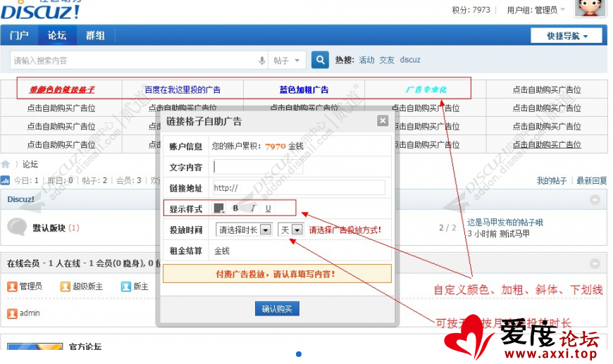Viewport: 613px width, 364px height.
Task: Focus the 文字内容 input field
Action: click(x=258, y=167)
